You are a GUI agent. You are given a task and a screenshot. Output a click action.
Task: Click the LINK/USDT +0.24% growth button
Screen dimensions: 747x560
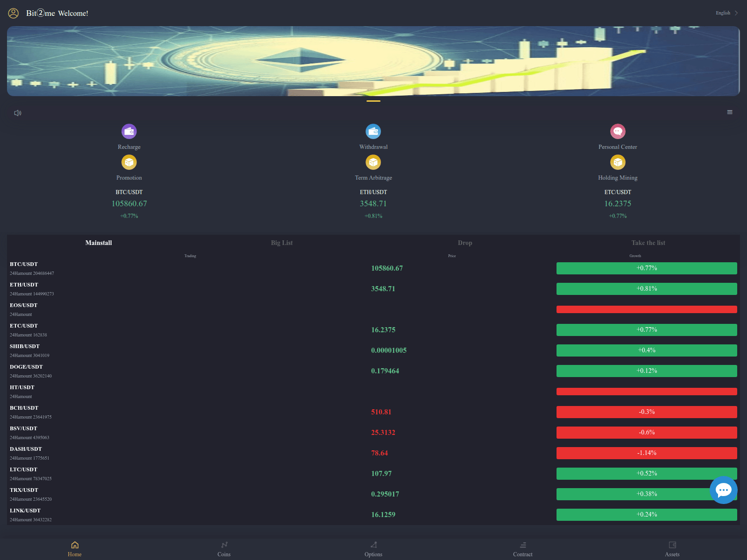(x=647, y=515)
